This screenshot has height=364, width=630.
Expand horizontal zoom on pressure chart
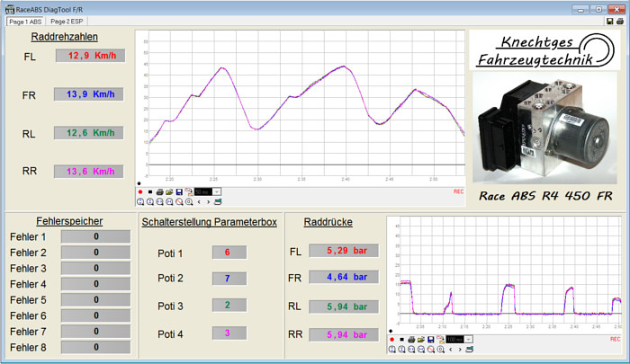pyautogui.click(x=411, y=349)
